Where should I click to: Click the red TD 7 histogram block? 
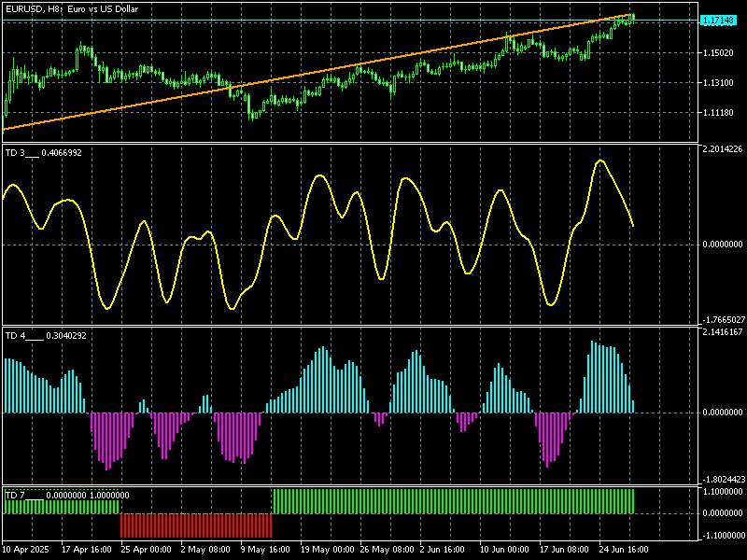coord(196,525)
